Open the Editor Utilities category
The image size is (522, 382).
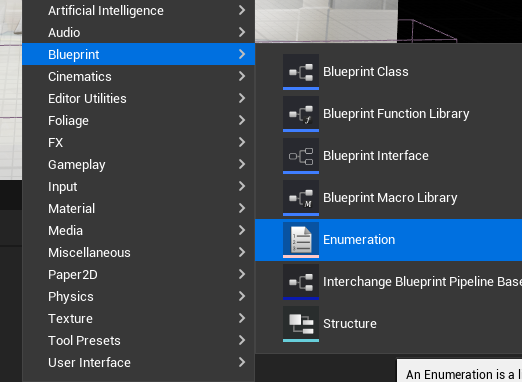click(138, 98)
